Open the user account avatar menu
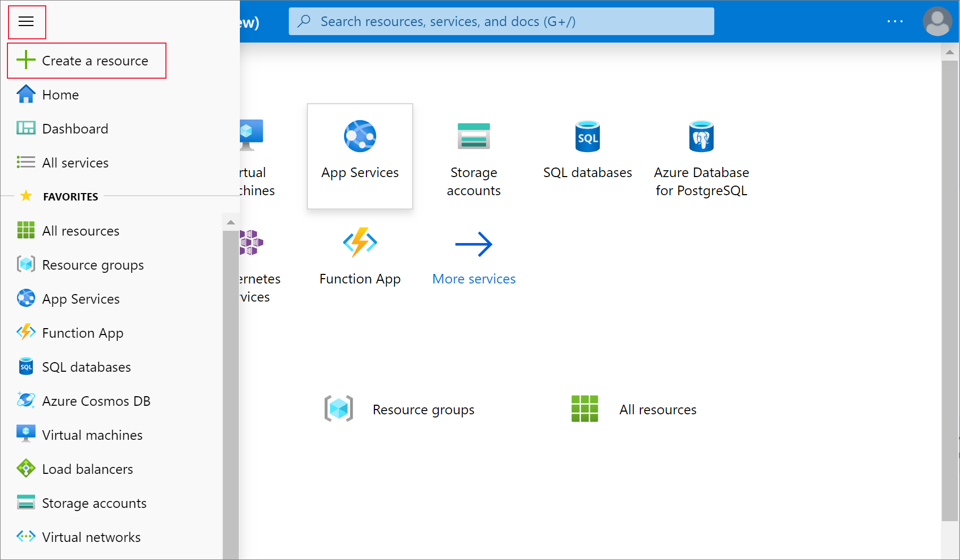960x560 pixels. pyautogui.click(x=937, y=21)
